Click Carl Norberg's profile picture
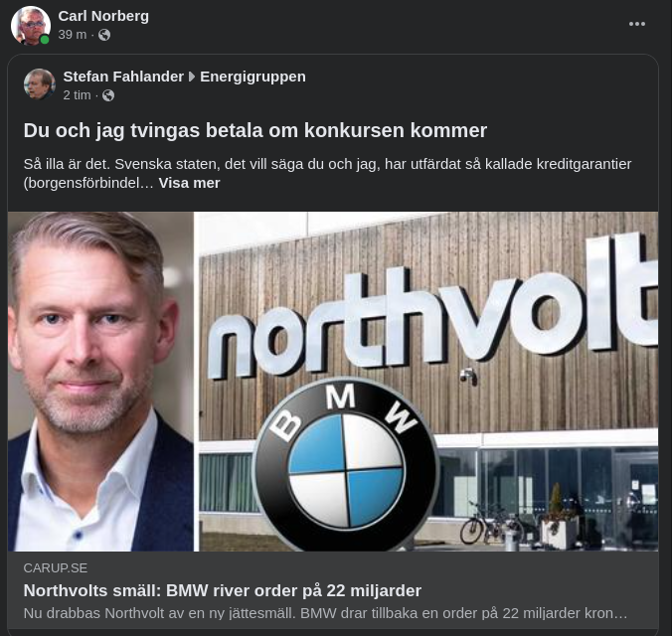This screenshot has width=672, height=636. click(30, 26)
